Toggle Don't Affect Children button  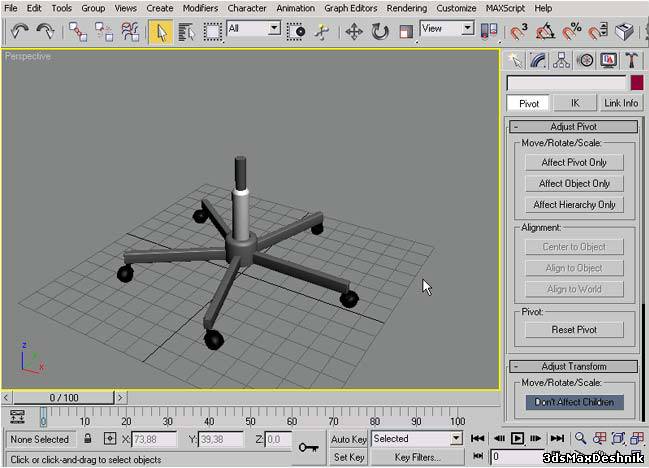574,402
